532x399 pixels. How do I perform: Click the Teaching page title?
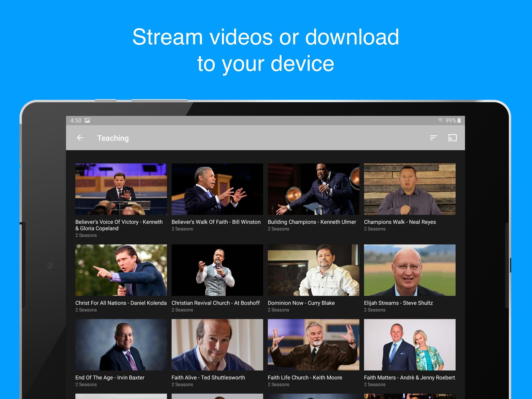coord(113,138)
